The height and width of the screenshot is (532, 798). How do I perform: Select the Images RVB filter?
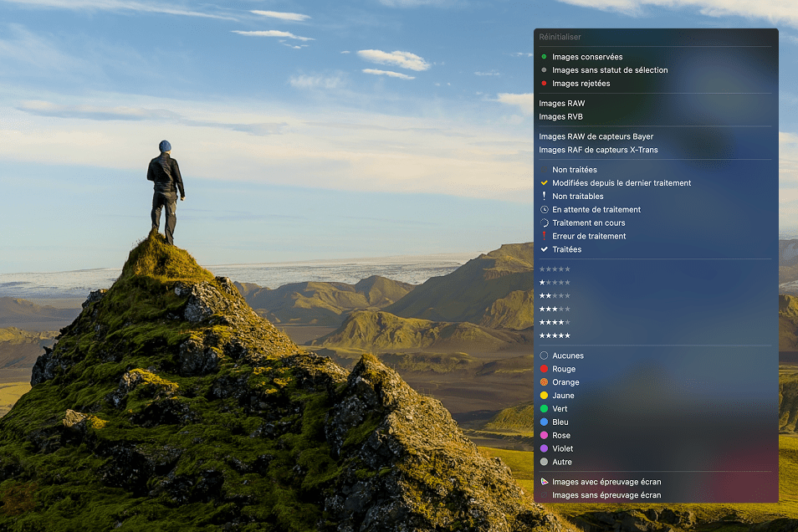tap(561, 117)
